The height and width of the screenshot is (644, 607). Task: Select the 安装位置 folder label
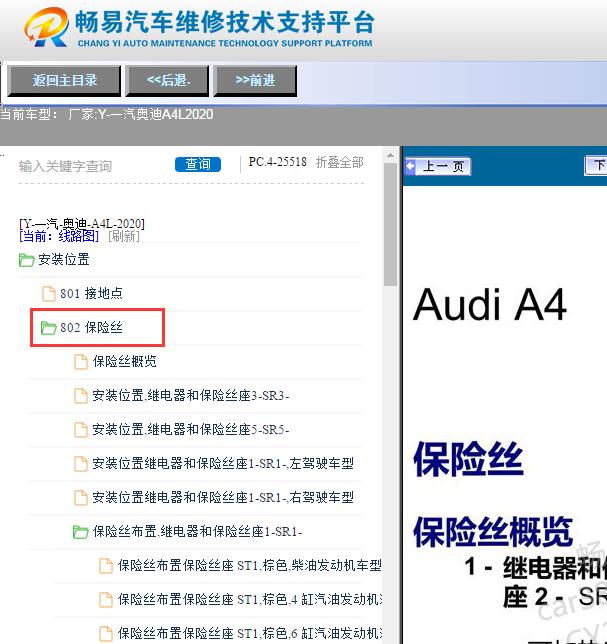(64, 260)
